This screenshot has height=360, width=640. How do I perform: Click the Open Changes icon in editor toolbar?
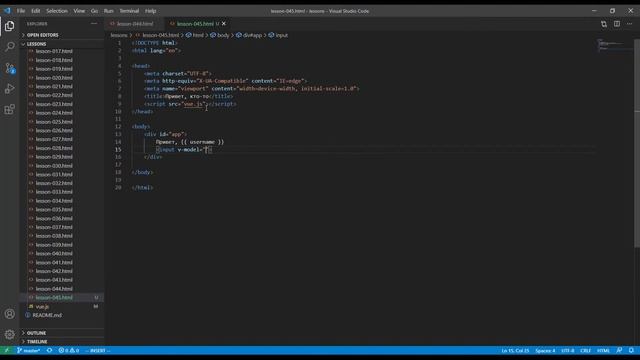(604, 24)
